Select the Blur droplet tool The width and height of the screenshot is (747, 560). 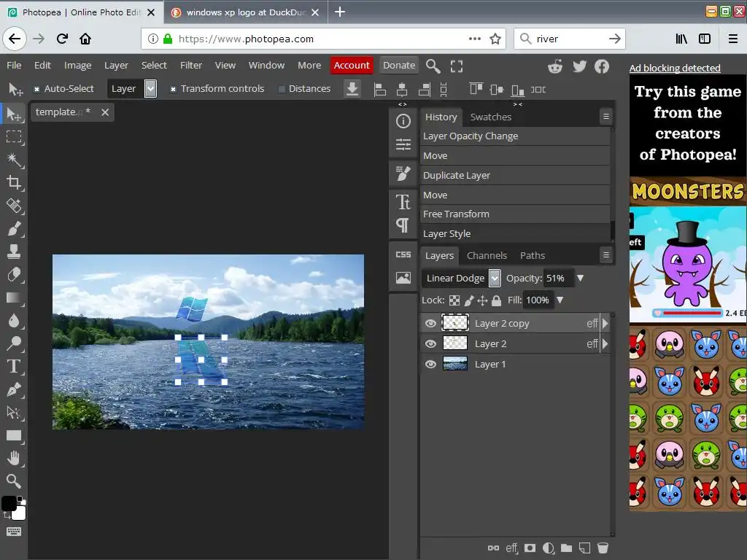point(14,321)
